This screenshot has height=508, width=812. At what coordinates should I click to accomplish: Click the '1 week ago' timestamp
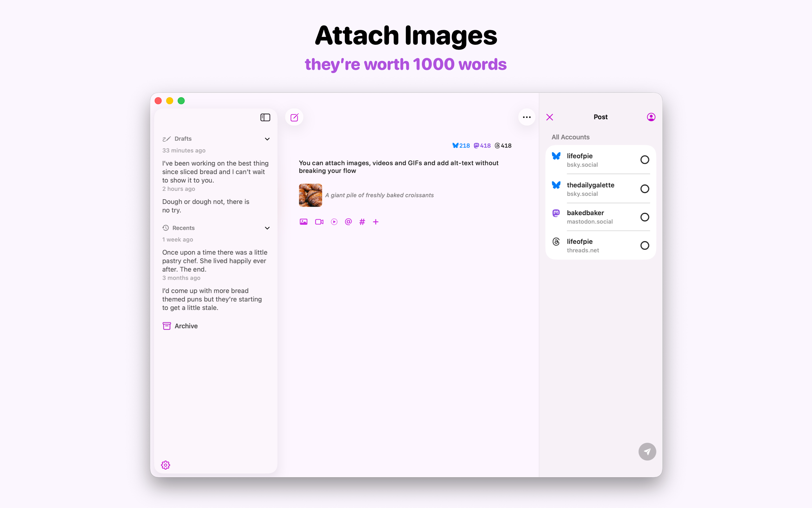click(x=178, y=239)
